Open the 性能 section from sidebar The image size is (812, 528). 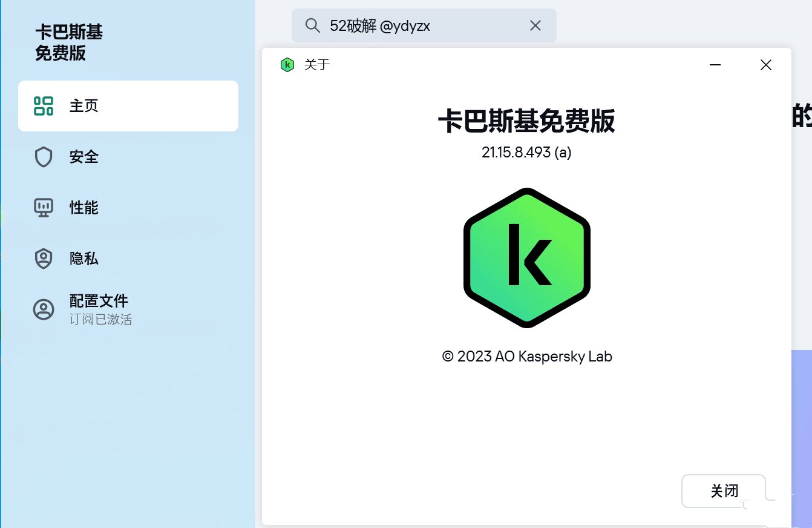pyautogui.click(x=85, y=207)
